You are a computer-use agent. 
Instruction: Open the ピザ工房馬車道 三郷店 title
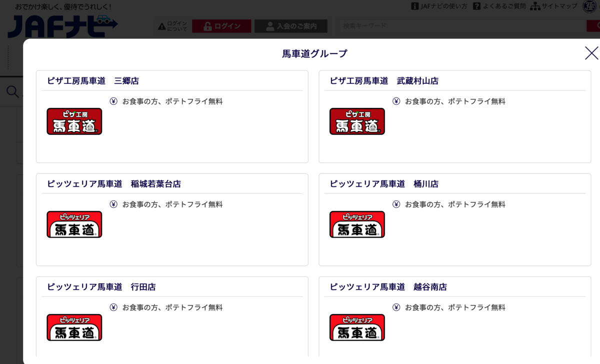pos(93,81)
